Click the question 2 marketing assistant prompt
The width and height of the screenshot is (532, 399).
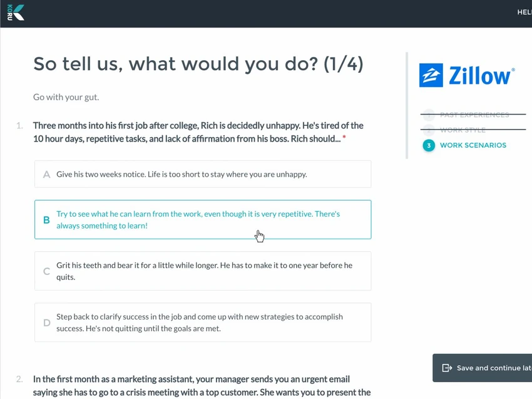202,386
